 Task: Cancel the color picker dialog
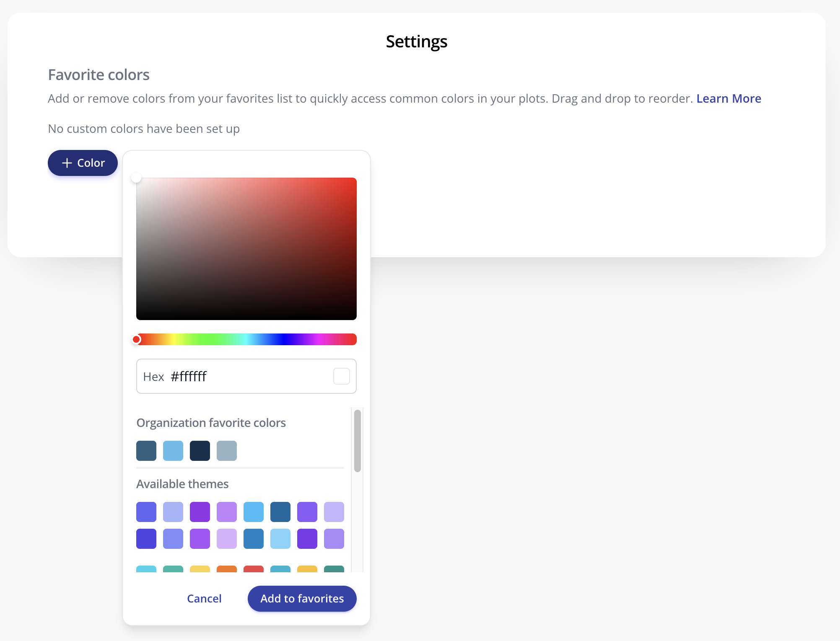pyautogui.click(x=204, y=598)
